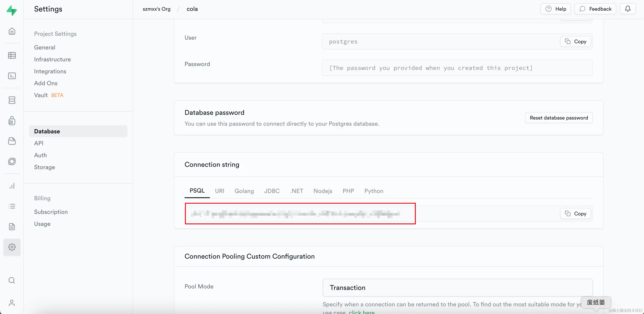Click the cola project breadcrumb
Screen dimensions: 644x314
click(192, 9)
